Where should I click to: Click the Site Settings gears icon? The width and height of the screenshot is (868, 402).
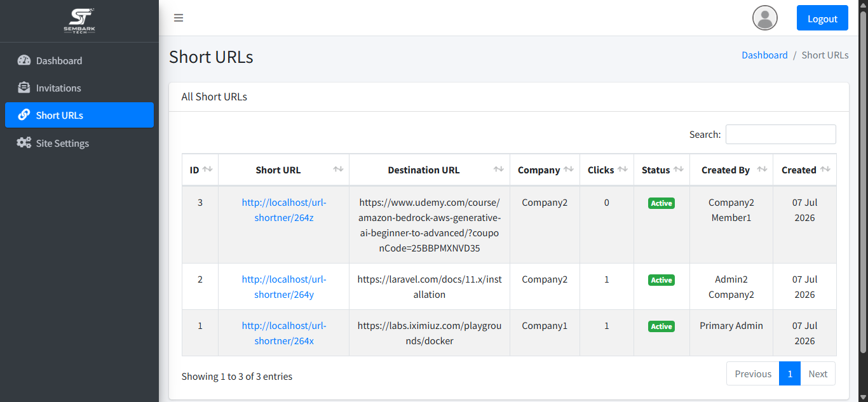click(24, 143)
